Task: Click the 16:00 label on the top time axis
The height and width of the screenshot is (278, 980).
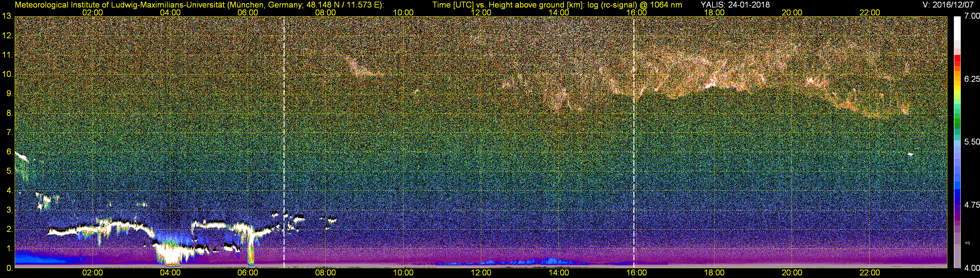Action: pyautogui.click(x=636, y=12)
